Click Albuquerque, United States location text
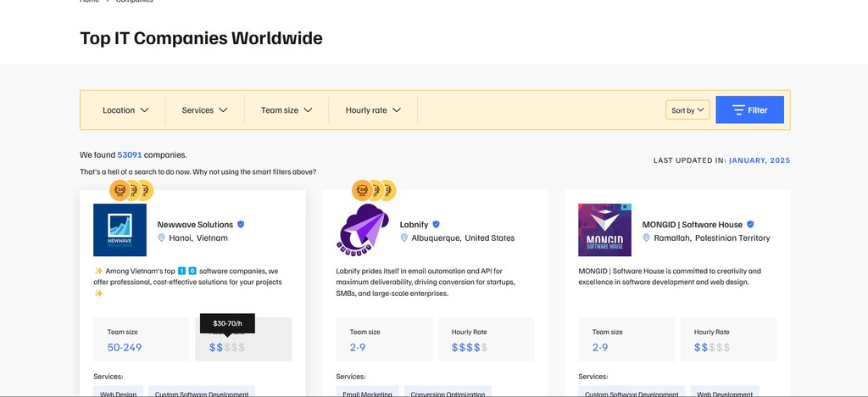The image size is (868, 397). pos(464,238)
